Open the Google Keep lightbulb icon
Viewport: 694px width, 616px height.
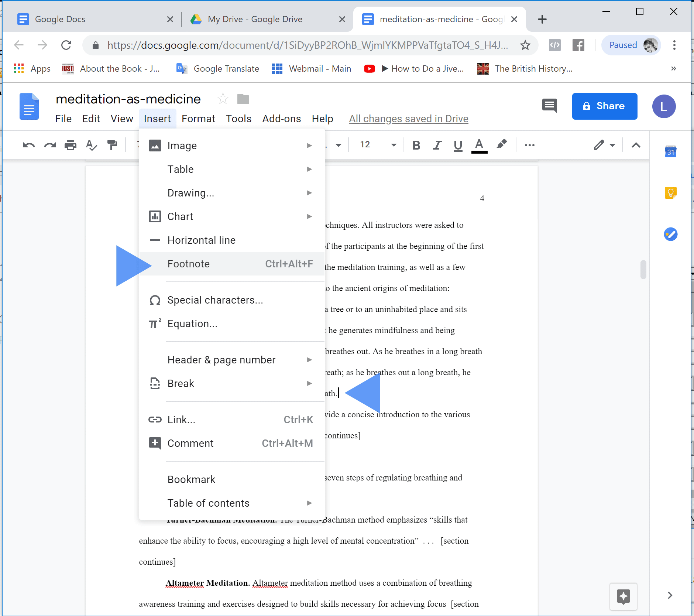[x=670, y=192]
